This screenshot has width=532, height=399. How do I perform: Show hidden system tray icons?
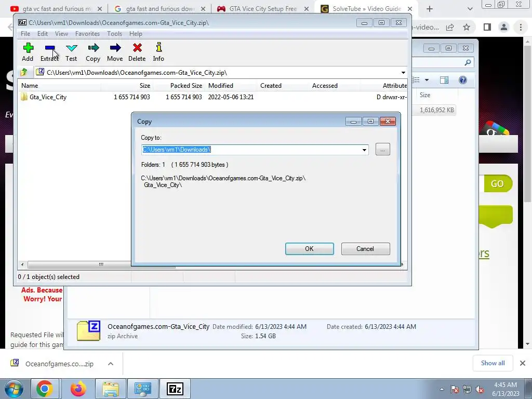[442, 390]
